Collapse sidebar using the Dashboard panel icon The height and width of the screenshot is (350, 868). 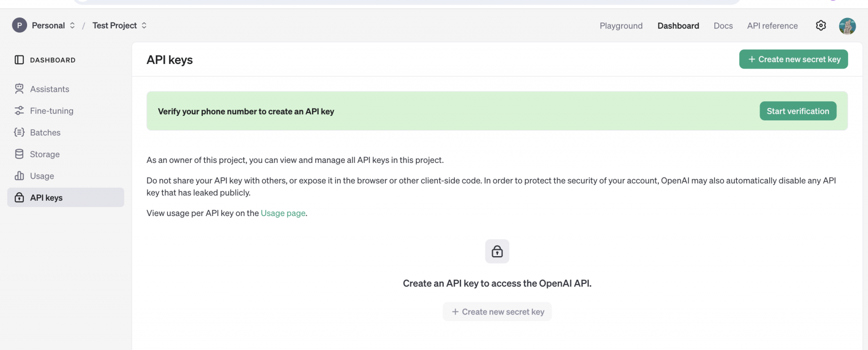tap(19, 60)
